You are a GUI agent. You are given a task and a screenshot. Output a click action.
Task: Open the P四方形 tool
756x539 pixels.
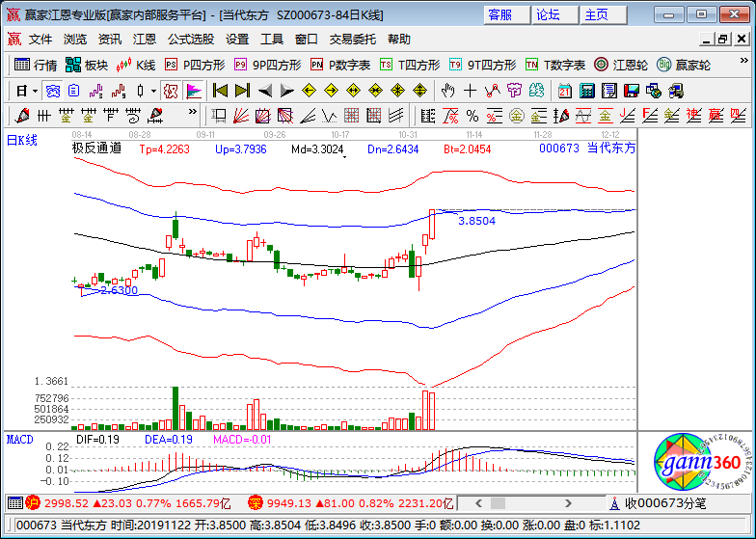(195, 65)
